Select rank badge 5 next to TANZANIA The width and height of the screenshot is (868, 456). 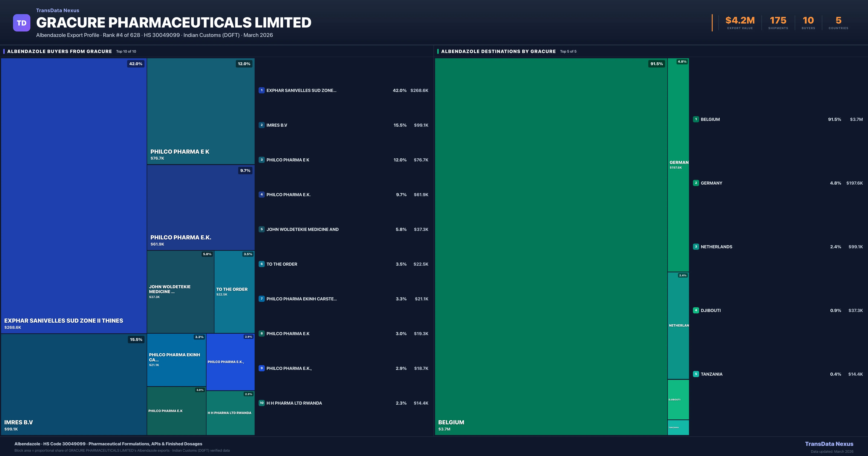pyautogui.click(x=696, y=374)
